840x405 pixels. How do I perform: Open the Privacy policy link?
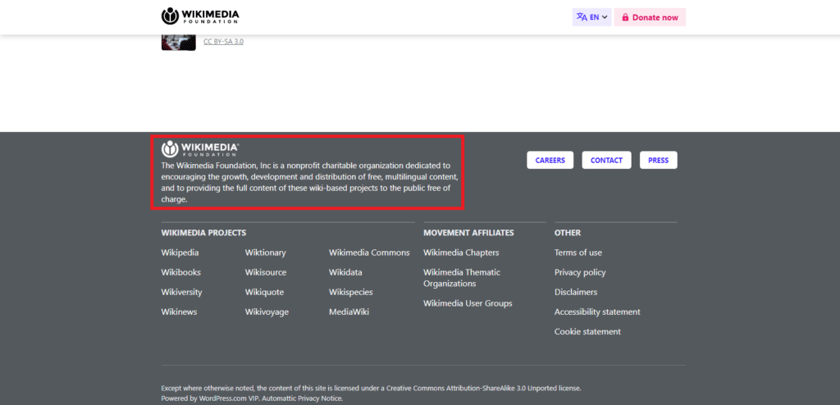pos(580,273)
